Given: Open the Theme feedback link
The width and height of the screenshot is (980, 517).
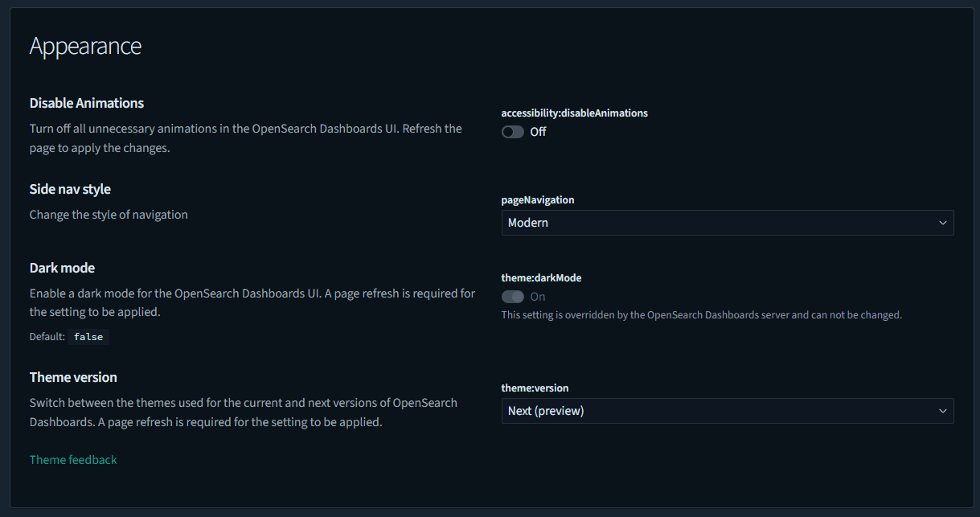Looking at the screenshot, I should (x=73, y=460).
